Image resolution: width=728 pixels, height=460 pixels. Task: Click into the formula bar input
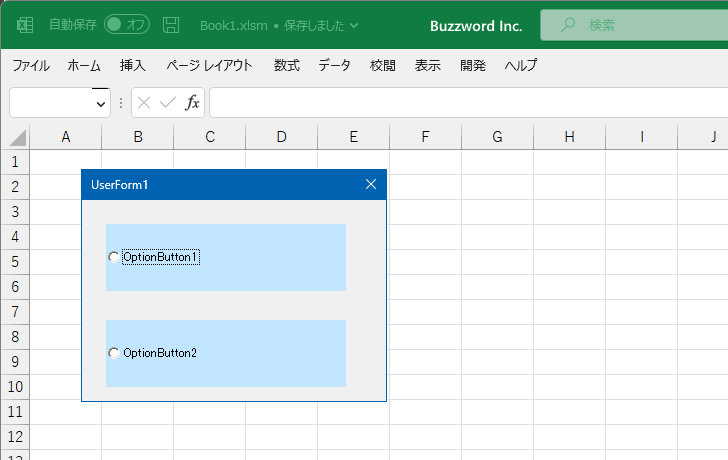pyautogui.click(x=469, y=103)
